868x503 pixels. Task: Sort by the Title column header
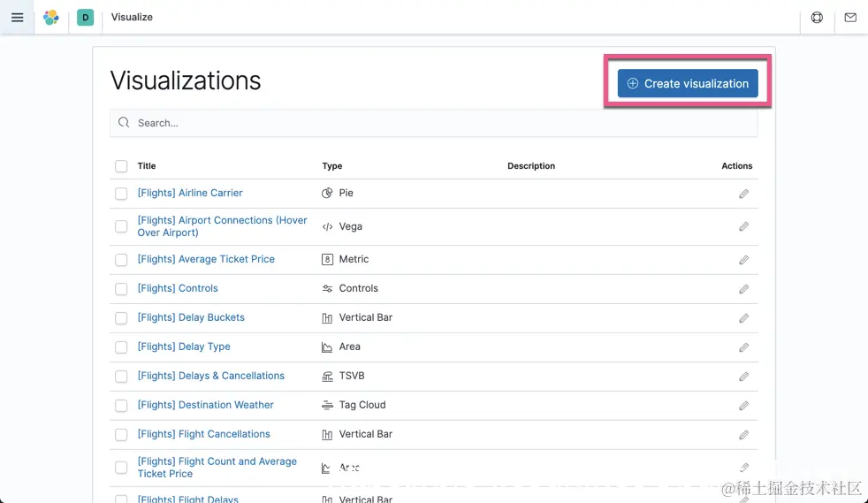pyautogui.click(x=147, y=166)
